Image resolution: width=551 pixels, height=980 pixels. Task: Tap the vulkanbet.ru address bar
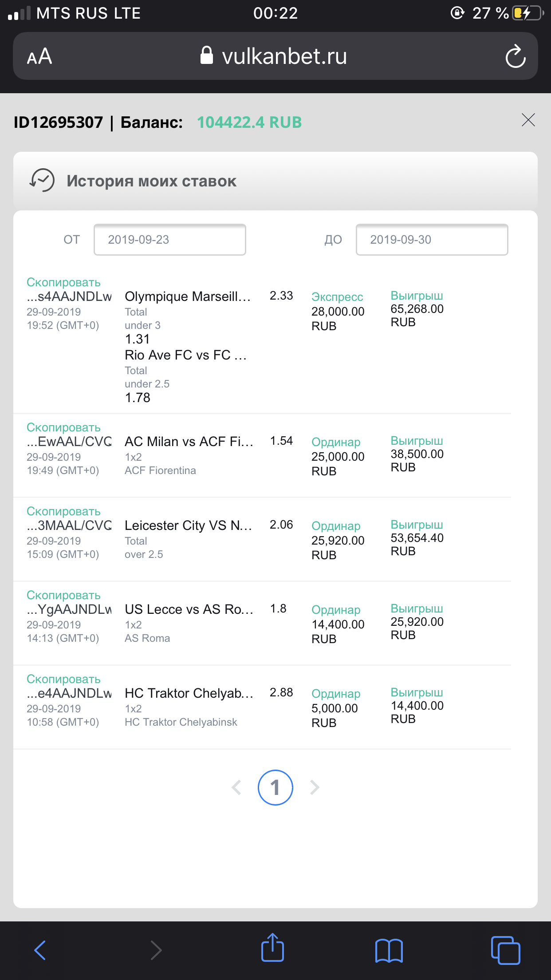(275, 56)
